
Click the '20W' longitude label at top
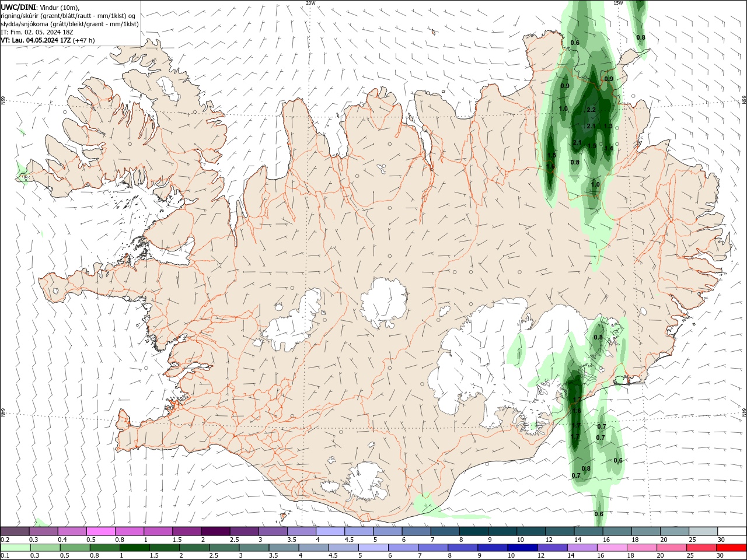(310, 3)
